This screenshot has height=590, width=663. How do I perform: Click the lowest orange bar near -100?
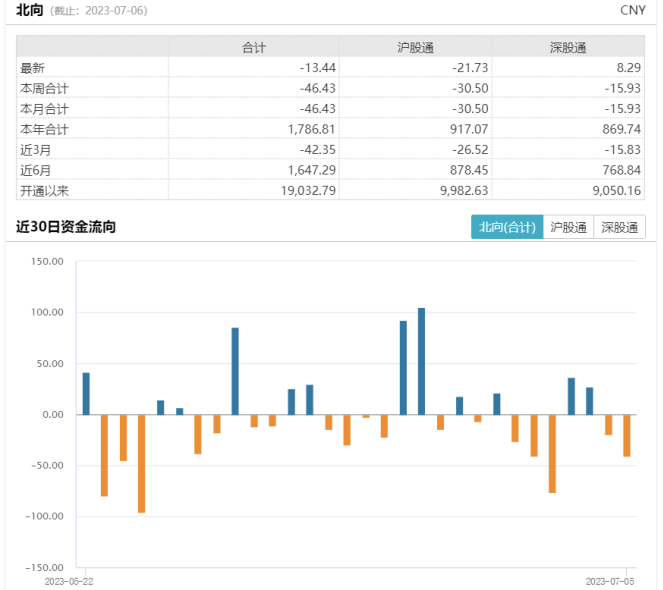tap(142, 464)
